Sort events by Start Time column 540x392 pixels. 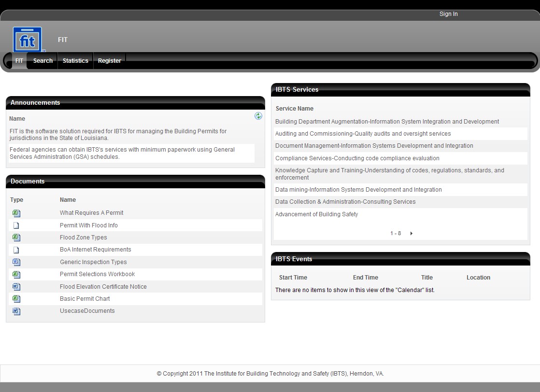coord(293,278)
